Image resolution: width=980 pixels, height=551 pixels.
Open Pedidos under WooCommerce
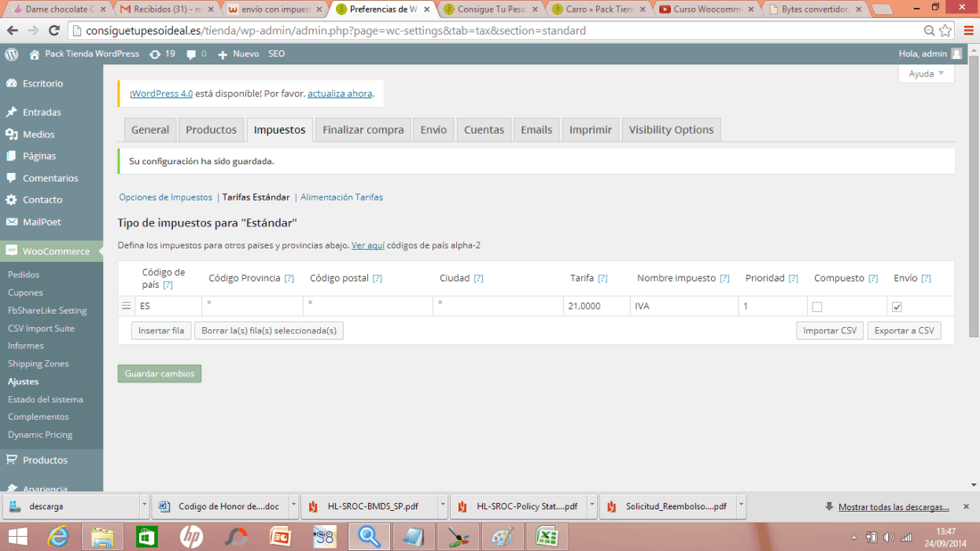23,275
